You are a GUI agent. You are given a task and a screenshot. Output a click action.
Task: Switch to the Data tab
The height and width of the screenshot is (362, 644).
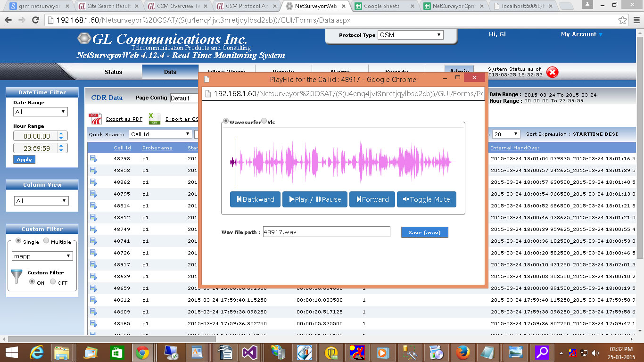pyautogui.click(x=170, y=72)
